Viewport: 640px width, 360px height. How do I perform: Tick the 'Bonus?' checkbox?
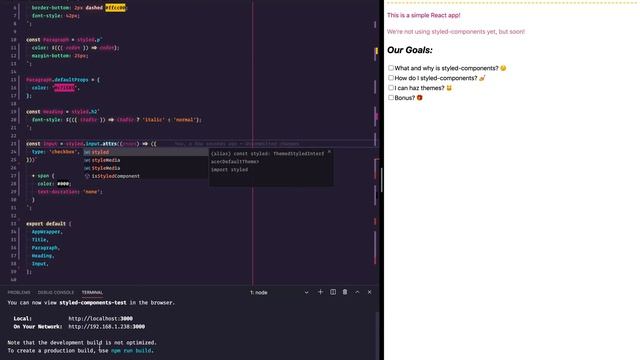[391, 98]
